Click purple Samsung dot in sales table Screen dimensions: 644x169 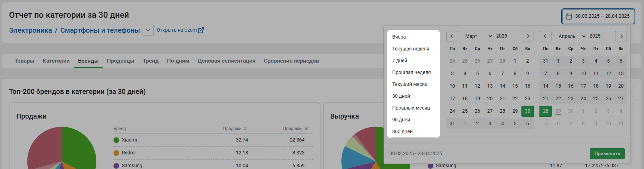click(116, 166)
